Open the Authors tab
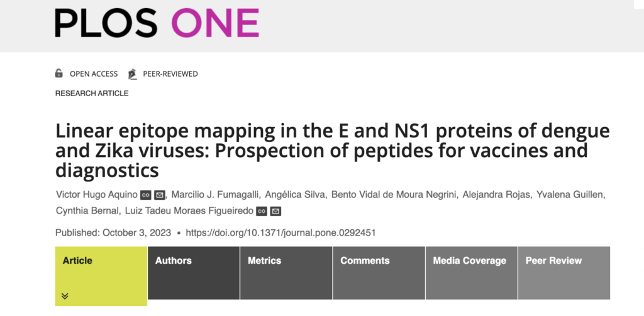644x316 pixels. (x=194, y=273)
